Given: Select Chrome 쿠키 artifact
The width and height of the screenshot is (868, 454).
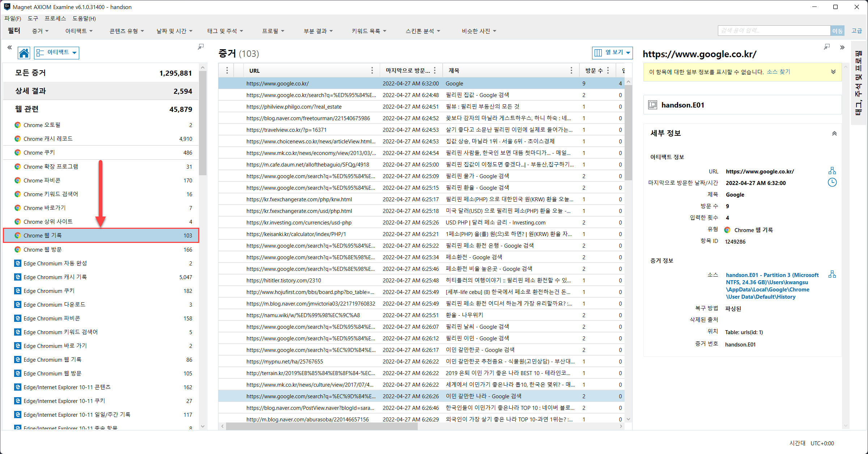Looking at the screenshot, I should click(x=101, y=152).
